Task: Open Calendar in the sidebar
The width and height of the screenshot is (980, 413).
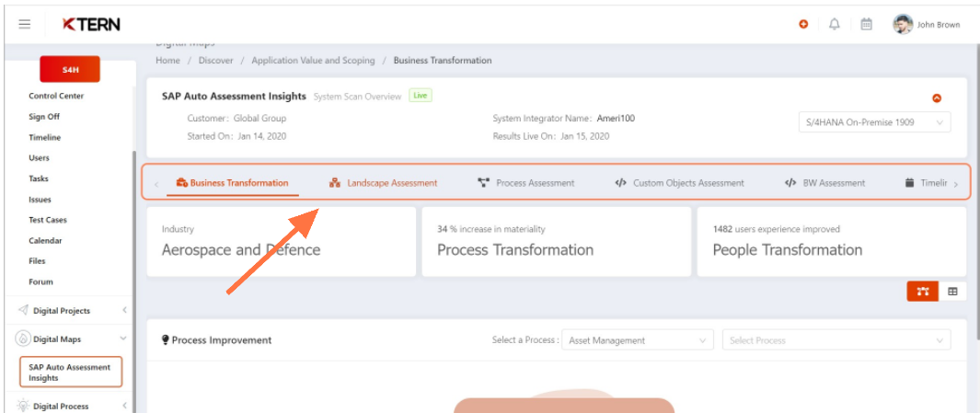Action: [x=46, y=241]
